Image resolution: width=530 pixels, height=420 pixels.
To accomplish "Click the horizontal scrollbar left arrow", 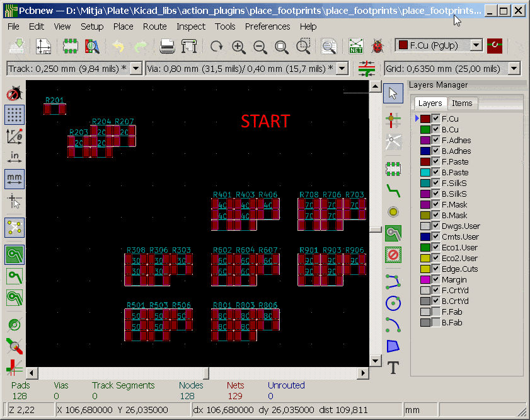I will [x=32, y=373].
